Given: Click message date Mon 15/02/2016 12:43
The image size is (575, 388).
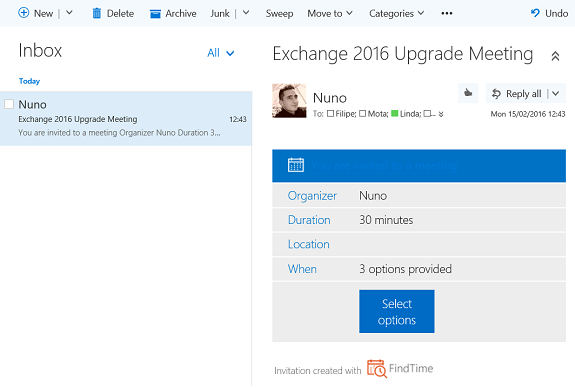Looking at the screenshot, I should [x=528, y=114].
